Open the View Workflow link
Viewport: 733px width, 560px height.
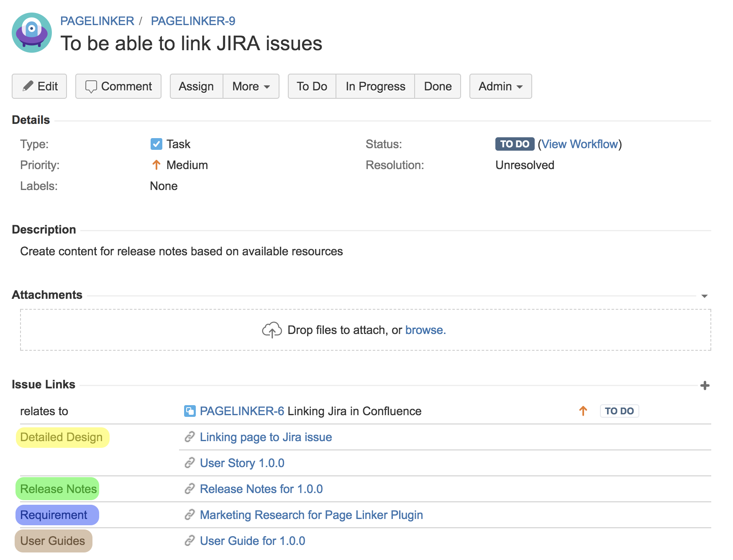[x=579, y=144]
